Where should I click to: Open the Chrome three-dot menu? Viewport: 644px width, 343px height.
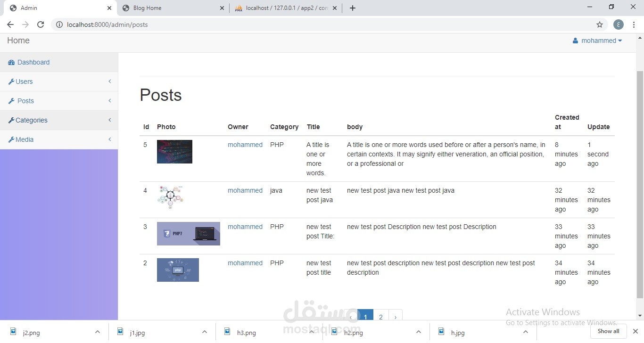pos(634,24)
